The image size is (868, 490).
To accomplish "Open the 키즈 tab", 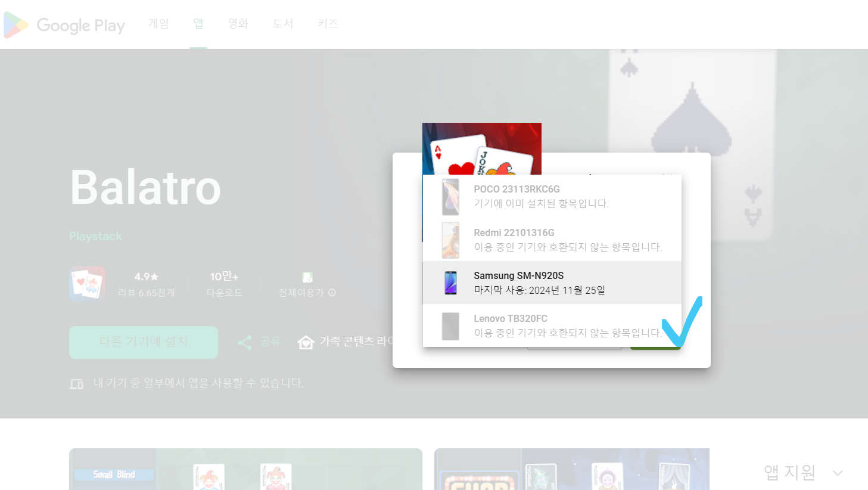I will click(x=328, y=23).
